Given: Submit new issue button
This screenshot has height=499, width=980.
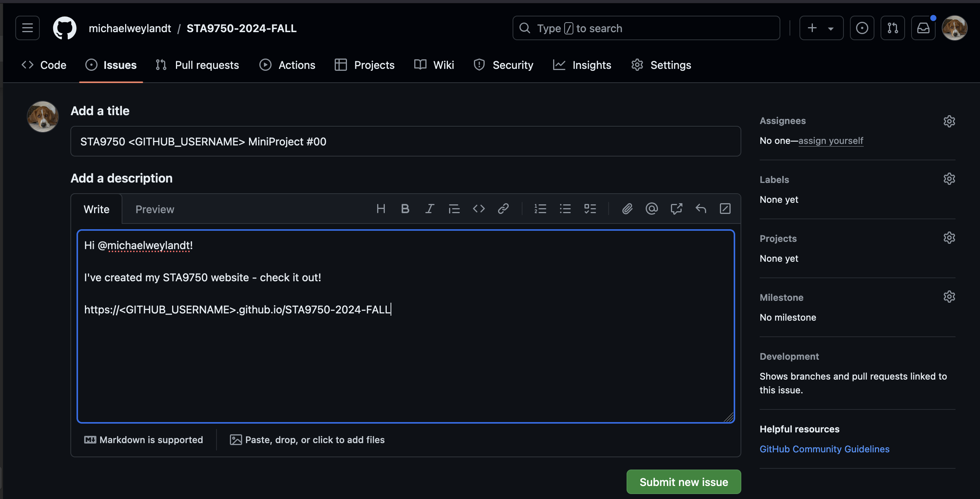Looking at the screenshot, I should [x=684, y=482].
